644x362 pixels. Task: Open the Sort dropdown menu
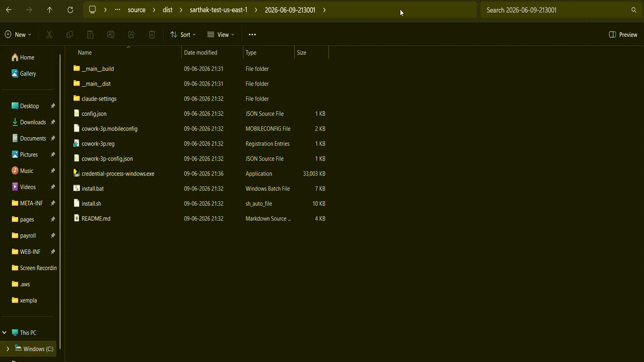(183, 35)
